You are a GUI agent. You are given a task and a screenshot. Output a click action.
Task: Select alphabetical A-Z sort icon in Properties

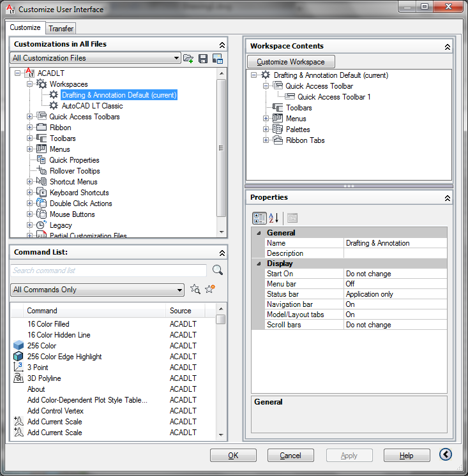pos(274,218)
